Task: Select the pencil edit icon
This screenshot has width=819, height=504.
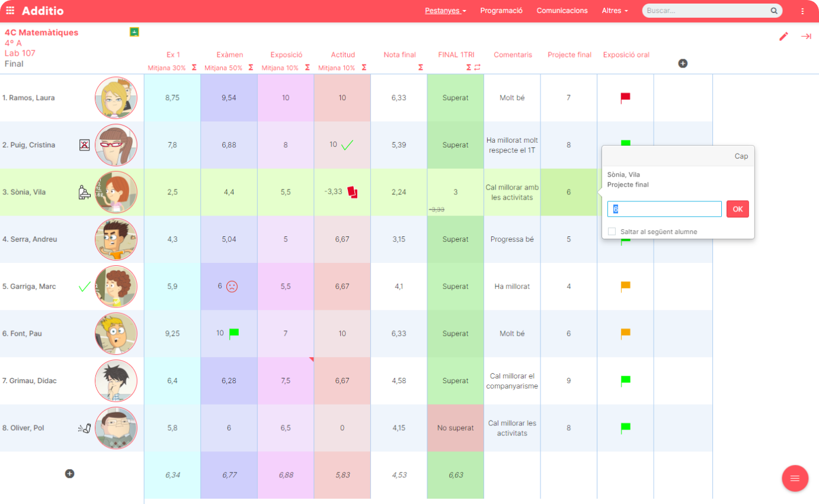Action: (x=784, y=36)
